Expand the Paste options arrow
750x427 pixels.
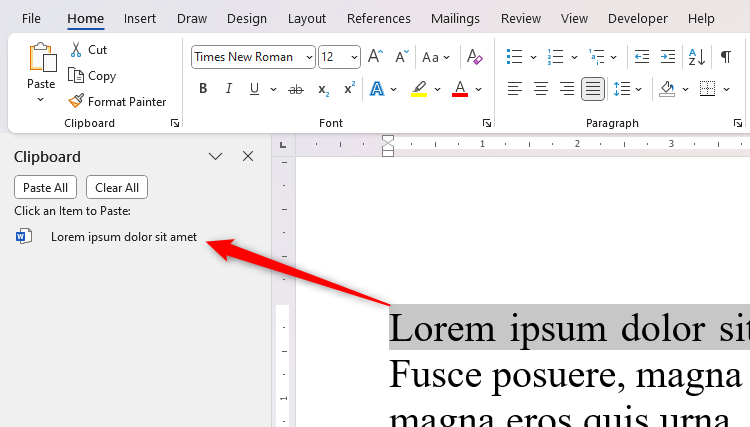(41, 99)
